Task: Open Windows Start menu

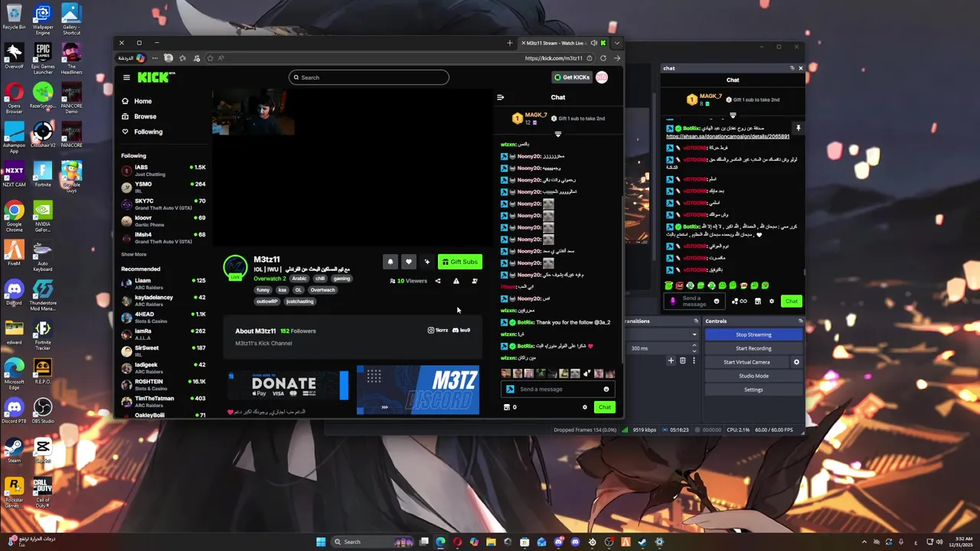Action: pos(321,542)
